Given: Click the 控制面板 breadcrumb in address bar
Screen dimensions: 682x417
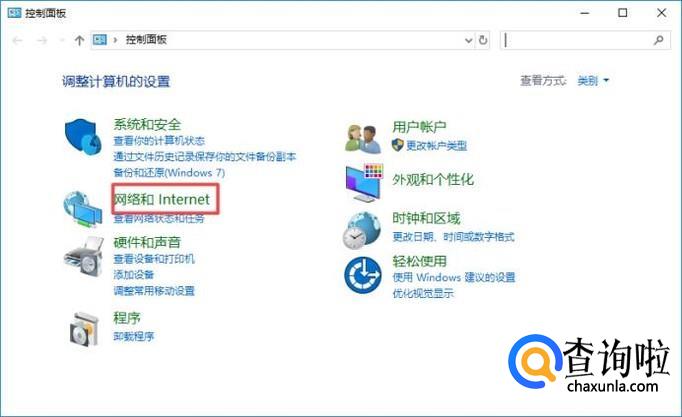Looking at the screenshot, I should (146, 40).
